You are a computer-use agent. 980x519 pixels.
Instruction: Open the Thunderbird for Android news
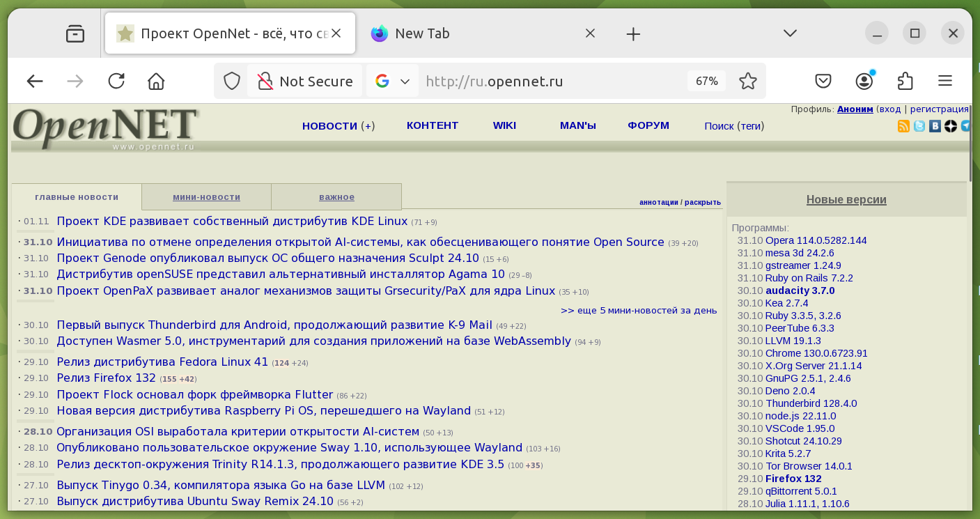click(x=274, y=325)
